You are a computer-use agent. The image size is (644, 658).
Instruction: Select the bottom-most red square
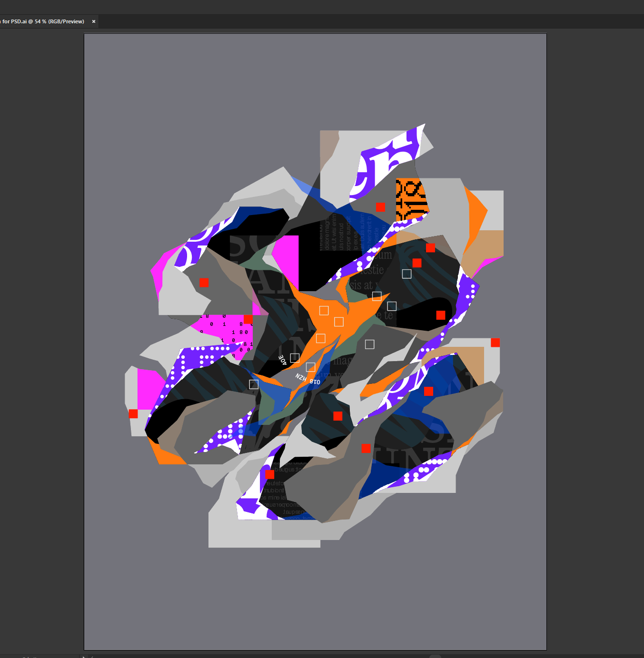tap(270, 474)
